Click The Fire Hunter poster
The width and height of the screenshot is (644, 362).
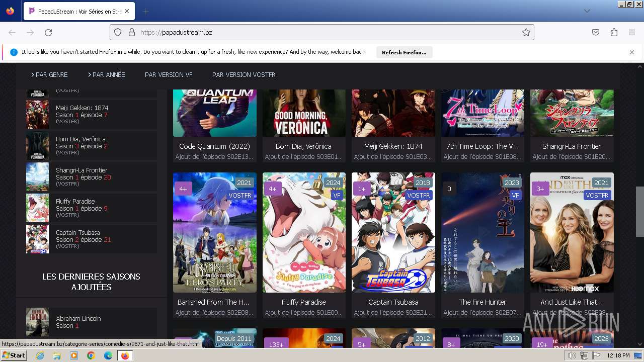tap(482, 232)
